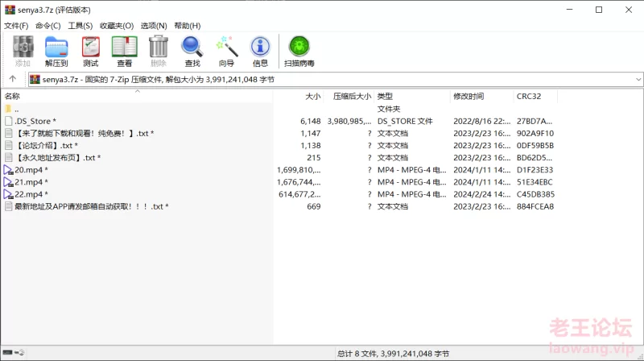Click date 2024/2/24 of 22.mp4
The width and height of the screenshot is (644, 361).
point(481,194)
